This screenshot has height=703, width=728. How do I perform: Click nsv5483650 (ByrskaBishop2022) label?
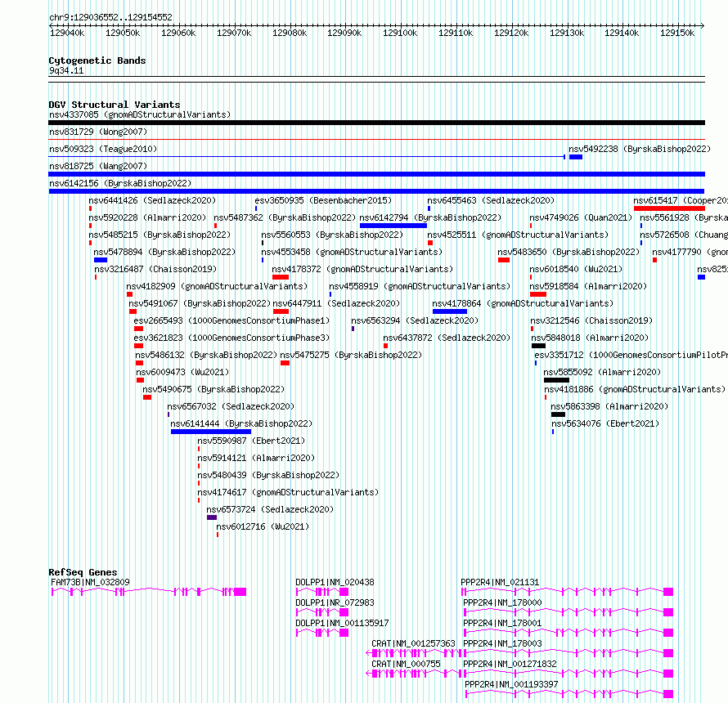click(x=568, y=252)
